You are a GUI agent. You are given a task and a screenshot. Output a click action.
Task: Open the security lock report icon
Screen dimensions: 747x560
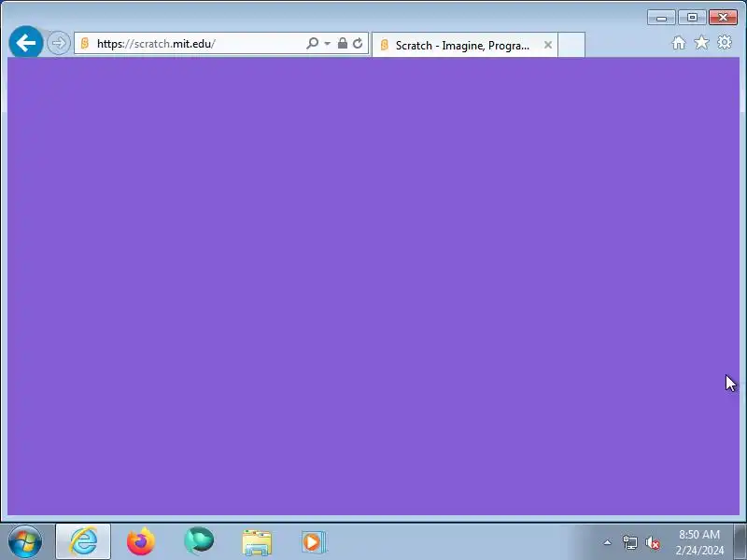click(x=342, y=43)
